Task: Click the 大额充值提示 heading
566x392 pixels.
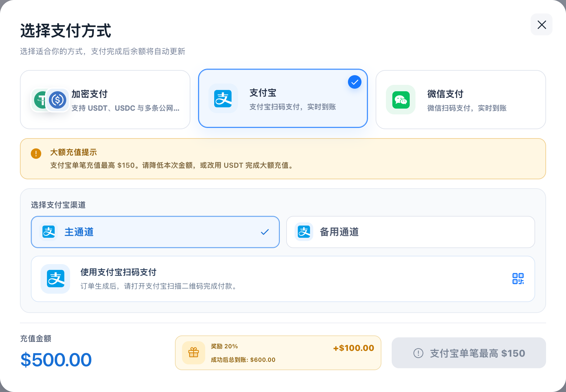Action: coord(73,152)
